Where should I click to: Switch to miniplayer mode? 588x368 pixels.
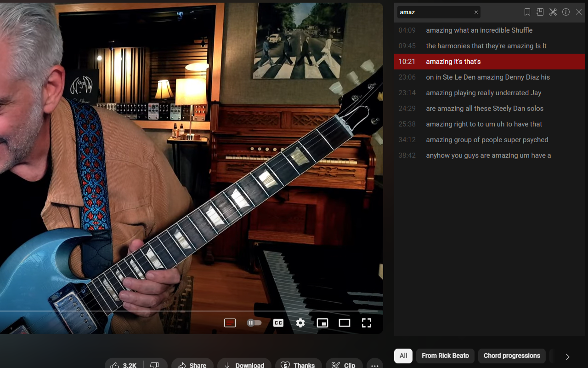tap(322, 323)
